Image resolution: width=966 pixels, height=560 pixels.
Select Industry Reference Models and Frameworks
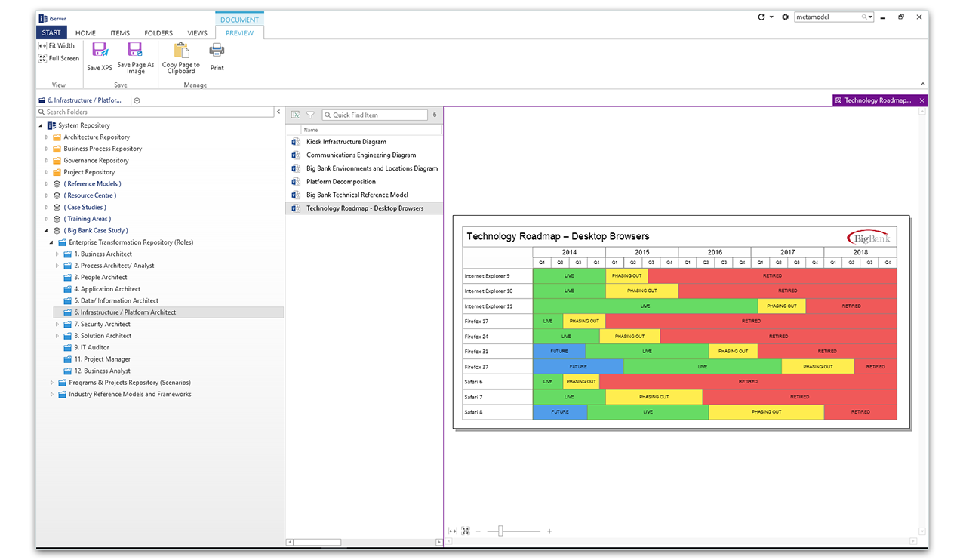130,395
